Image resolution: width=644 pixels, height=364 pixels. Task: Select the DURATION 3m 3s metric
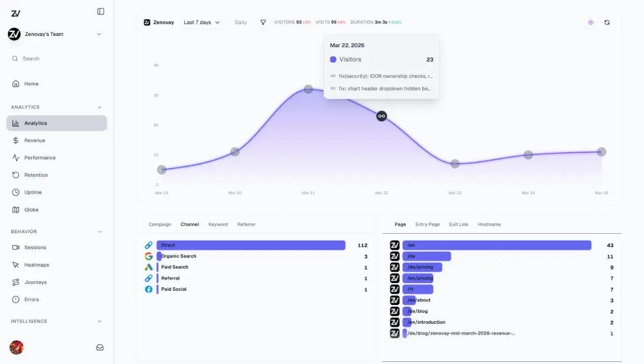376,23
